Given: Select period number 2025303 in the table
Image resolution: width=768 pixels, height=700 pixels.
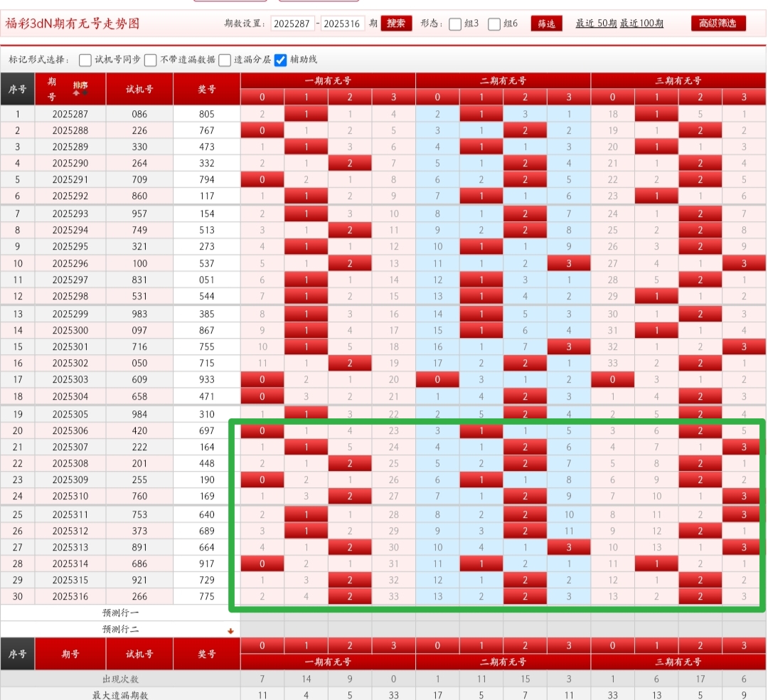Looking at the screenshot, I should point(70,380).
